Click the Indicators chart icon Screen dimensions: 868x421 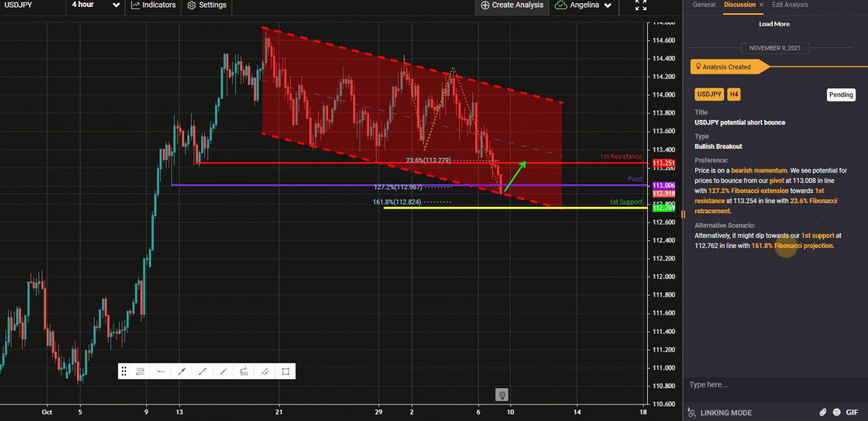135,5
